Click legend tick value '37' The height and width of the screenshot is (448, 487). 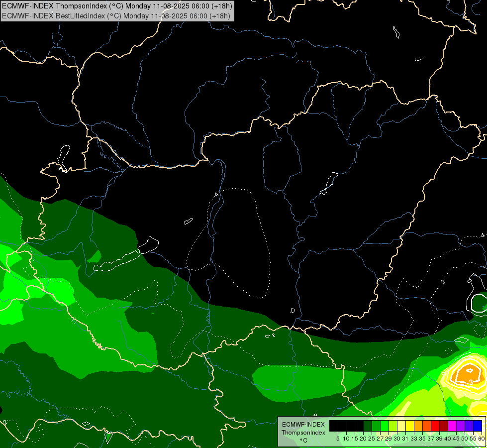(431, 439)
